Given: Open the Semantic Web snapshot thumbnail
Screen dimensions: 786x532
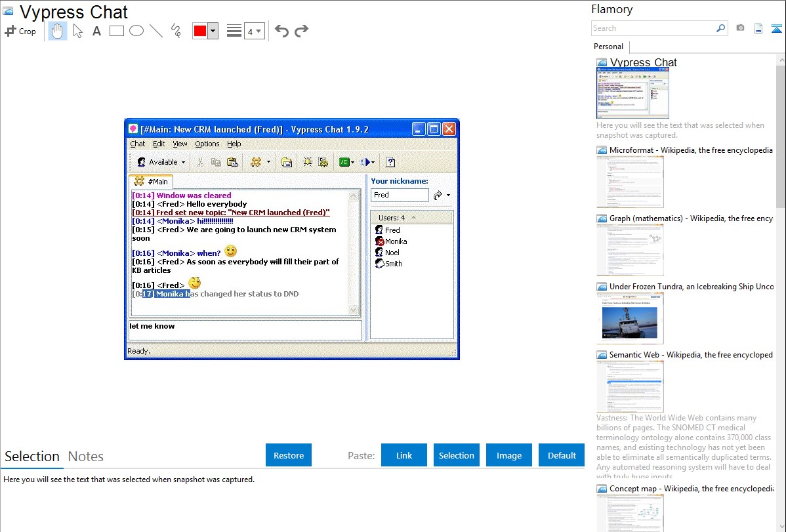Looking at the screenshot, I should tap(630, 386).
